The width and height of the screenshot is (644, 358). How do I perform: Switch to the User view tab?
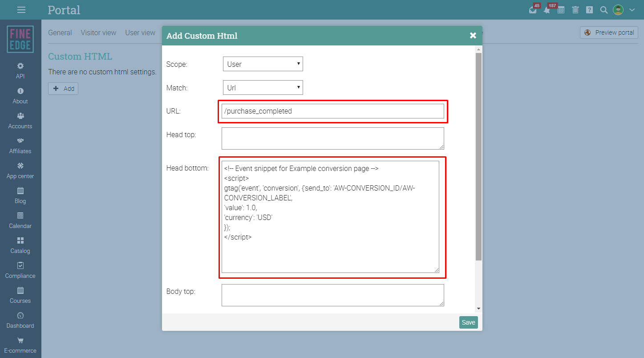(140, 33)
